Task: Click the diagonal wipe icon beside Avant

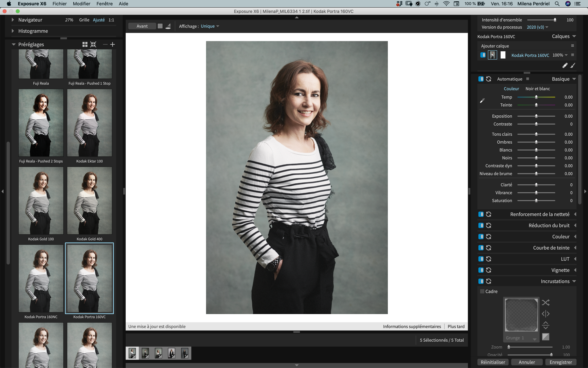Action: point(168,26)
